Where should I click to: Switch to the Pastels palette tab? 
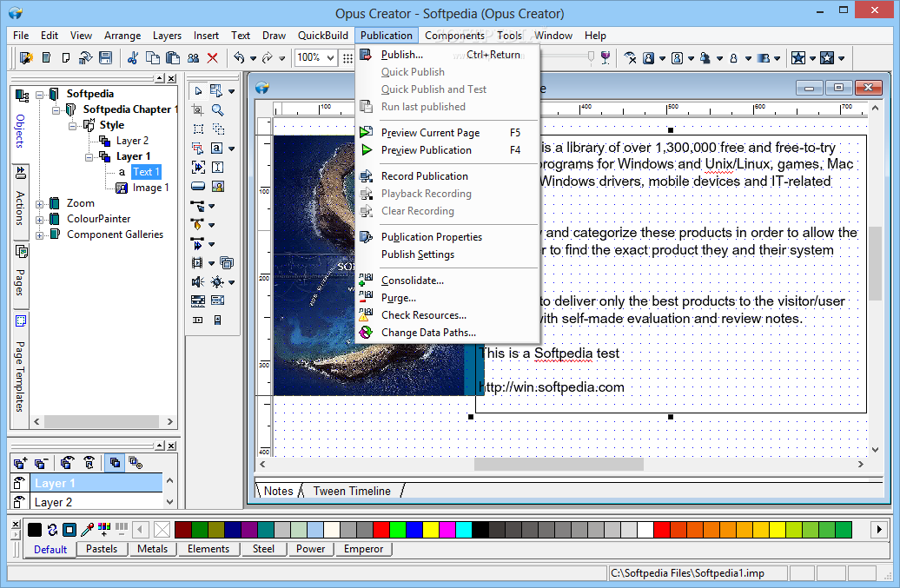[102, 549]
